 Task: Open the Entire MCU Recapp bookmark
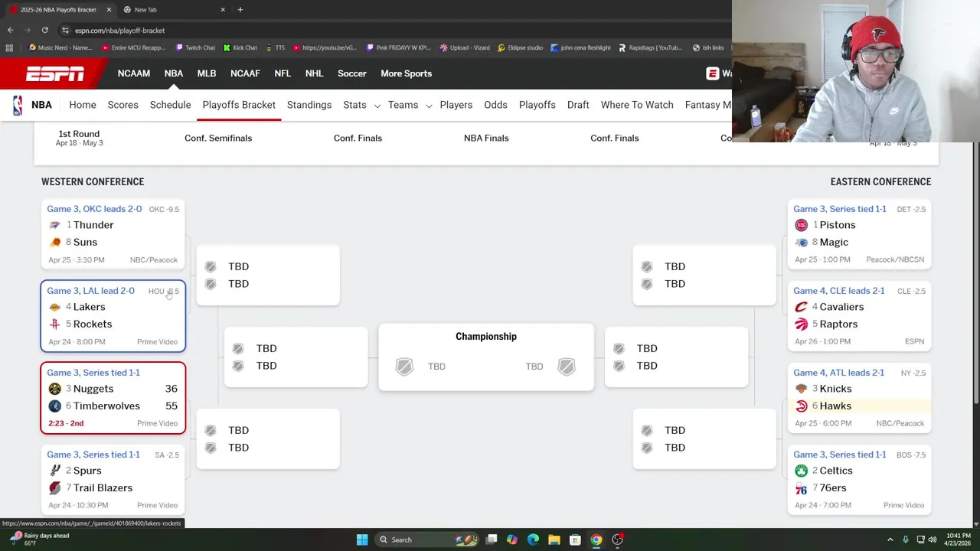tap(133, 47)
